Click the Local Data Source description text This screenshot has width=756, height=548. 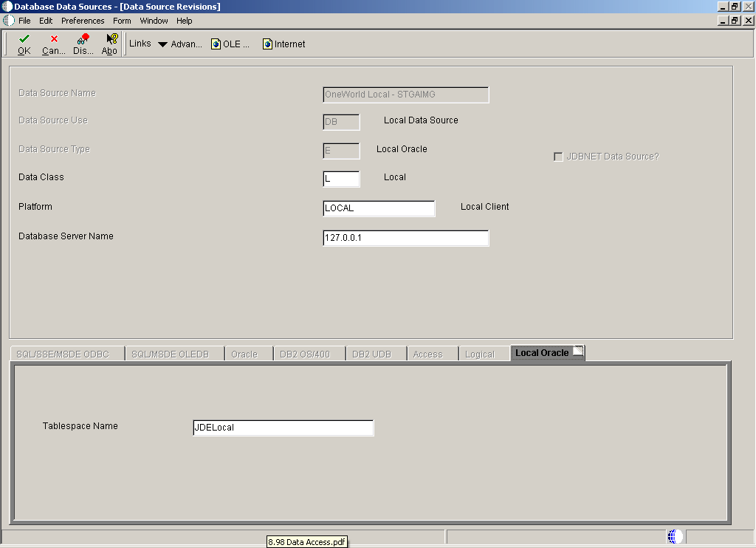coord(421,120)
